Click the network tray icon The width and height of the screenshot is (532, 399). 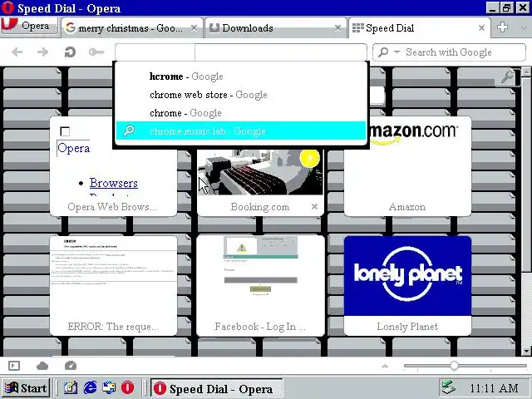(x=449, y=387)
